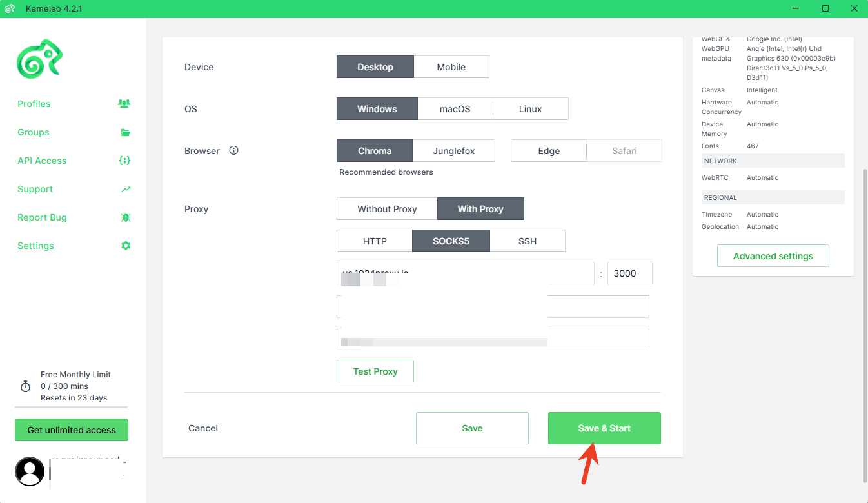Click the proxy port field showing 3000
Screen dimensions: 868x503
[629, 273]
